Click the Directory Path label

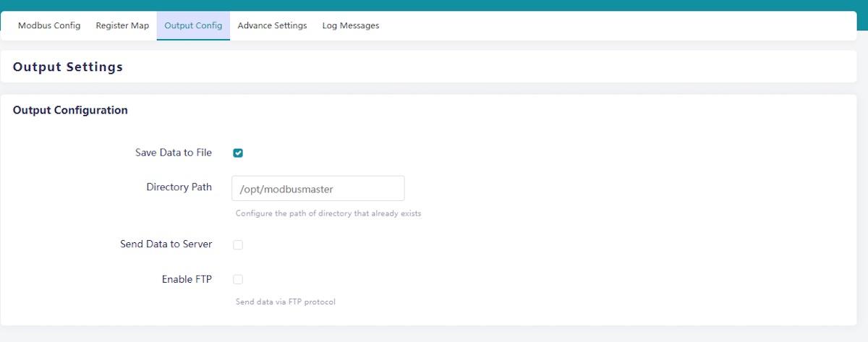179,187
